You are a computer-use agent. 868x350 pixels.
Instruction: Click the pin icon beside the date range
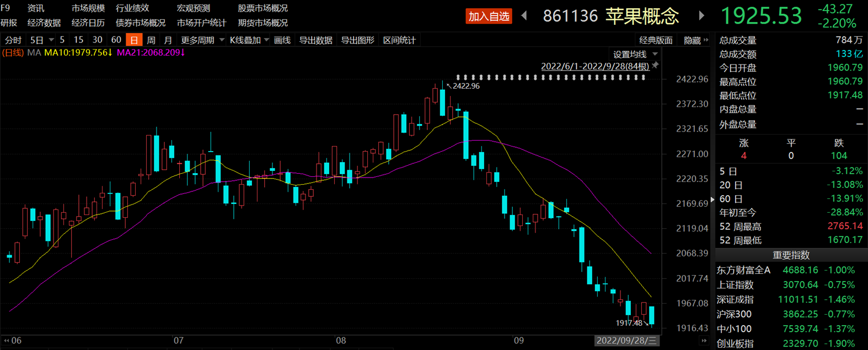tap(655, 66)
